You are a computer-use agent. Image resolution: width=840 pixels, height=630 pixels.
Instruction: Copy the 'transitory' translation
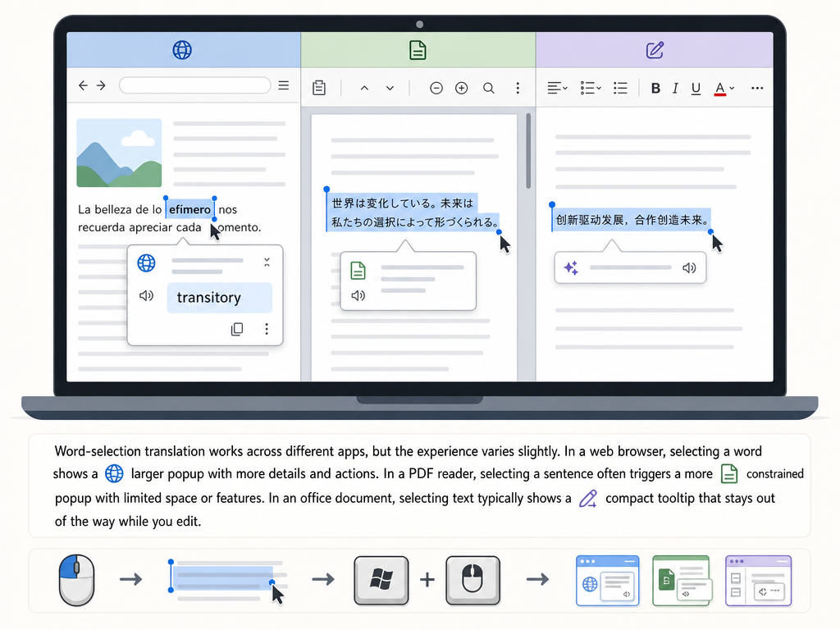click(x=237, y=329)
